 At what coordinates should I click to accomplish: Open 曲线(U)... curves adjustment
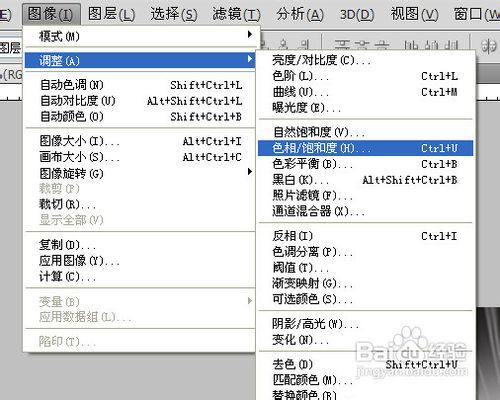coord(366,92)
